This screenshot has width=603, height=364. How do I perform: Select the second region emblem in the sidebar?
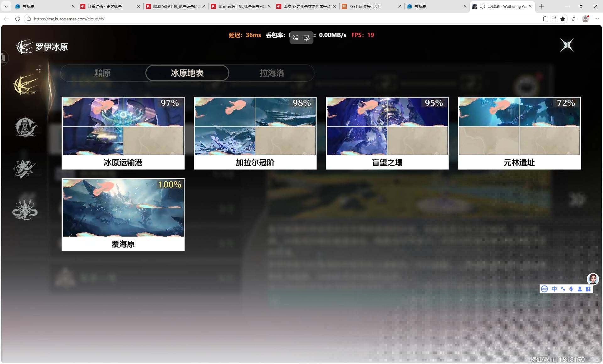point(25,127)
